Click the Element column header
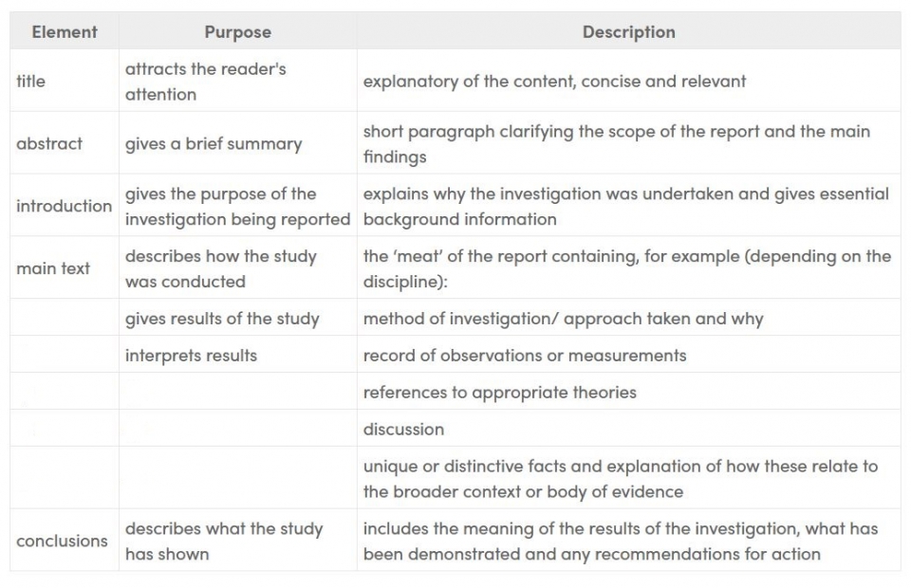The height and width of the screenshot is (588, 911). [65, 32]
